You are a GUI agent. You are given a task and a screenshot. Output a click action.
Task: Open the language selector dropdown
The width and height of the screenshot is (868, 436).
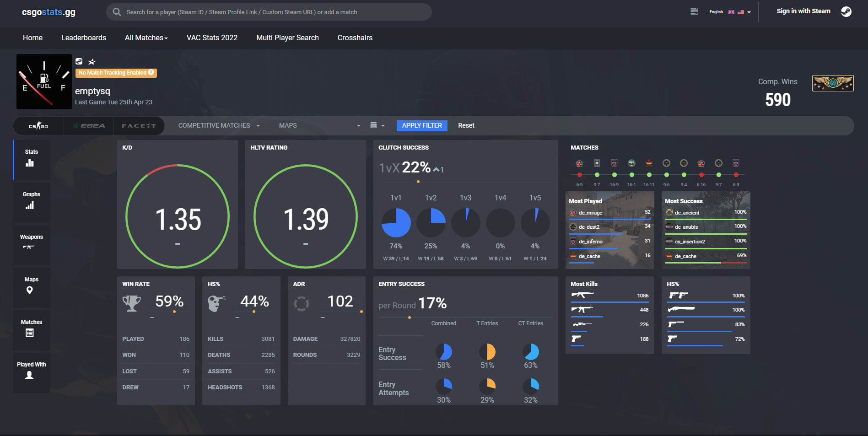point(730,12)
